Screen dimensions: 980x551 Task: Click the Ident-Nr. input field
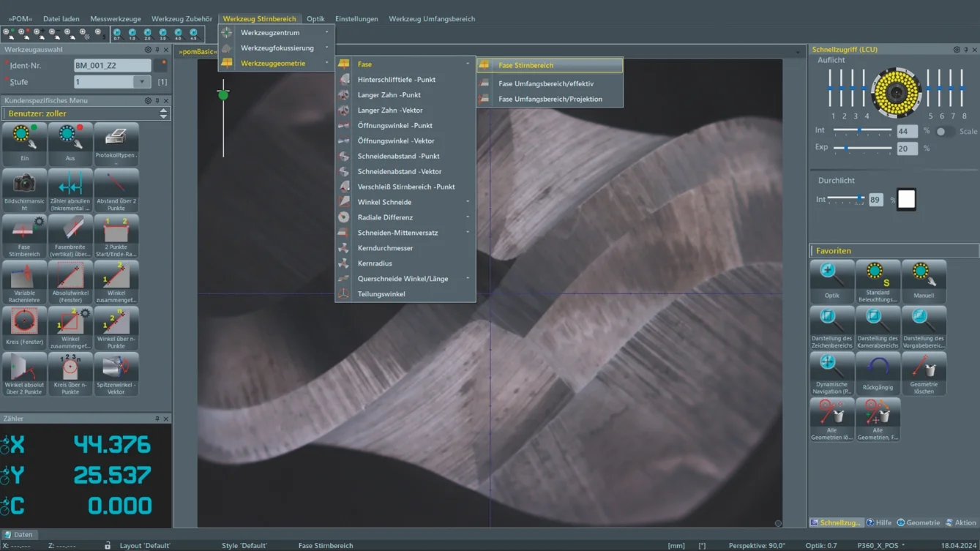tap(112, 65)
